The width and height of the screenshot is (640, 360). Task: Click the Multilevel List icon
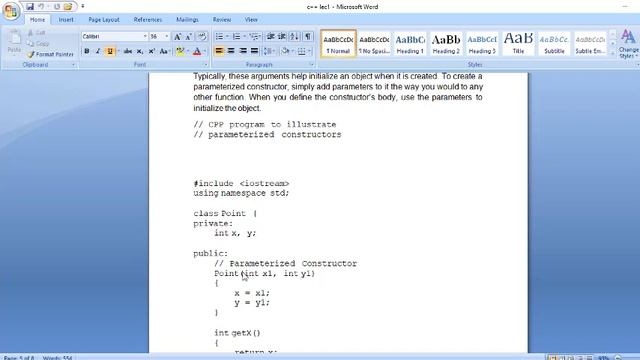[x=254, y=37]
